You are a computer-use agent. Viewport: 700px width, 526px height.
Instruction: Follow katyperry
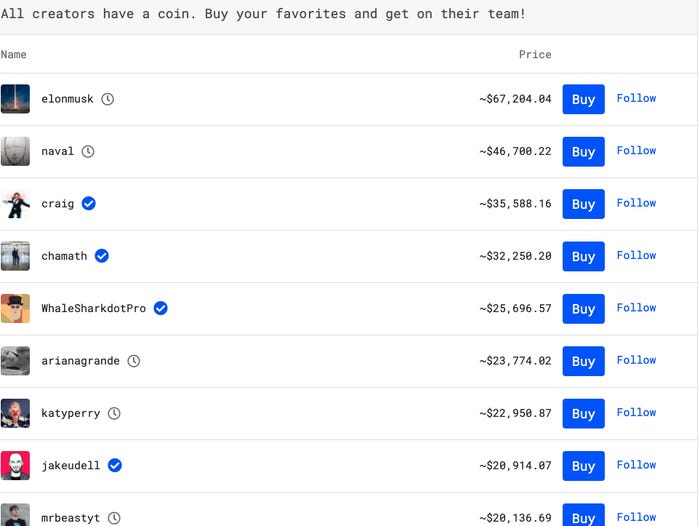coord(636,412)
